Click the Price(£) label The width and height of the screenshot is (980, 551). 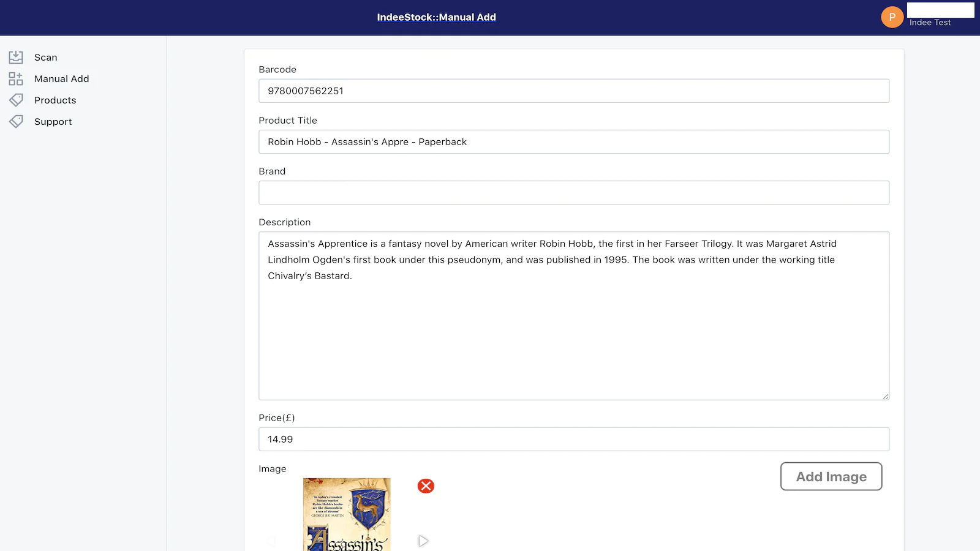click(x=277, y=418)
